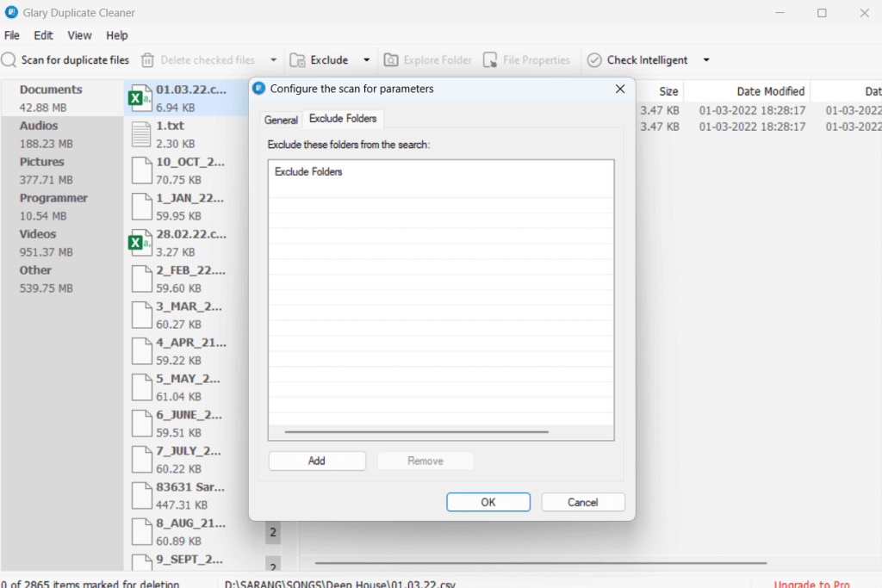Open the View menu
This screenshot has height=588, width=882.
[x=79, y=35]
